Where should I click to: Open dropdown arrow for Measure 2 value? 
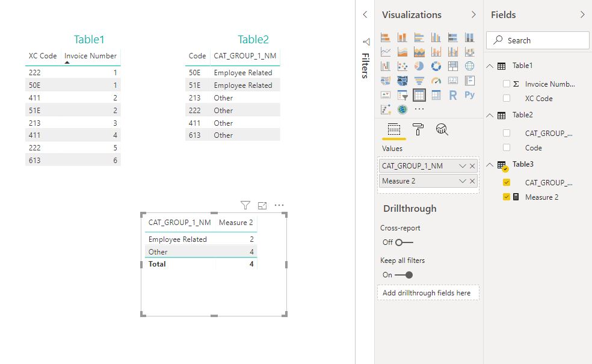coord(463,181)
